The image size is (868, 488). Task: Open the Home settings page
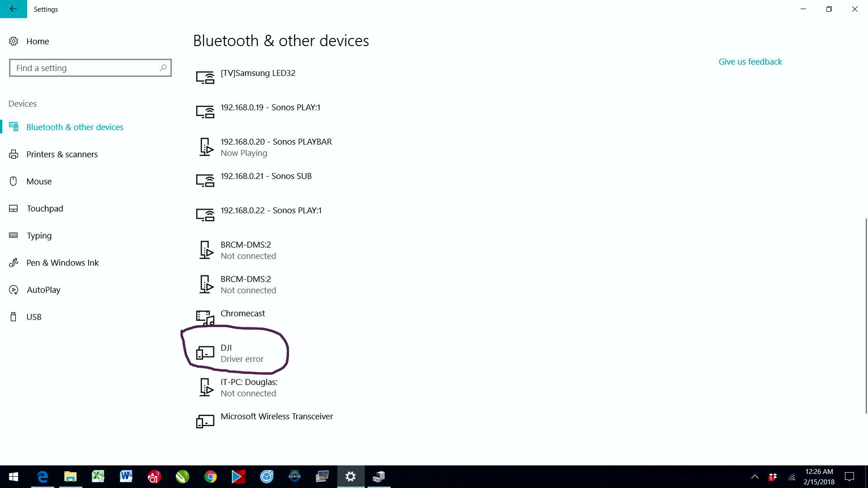coord(38,41)
